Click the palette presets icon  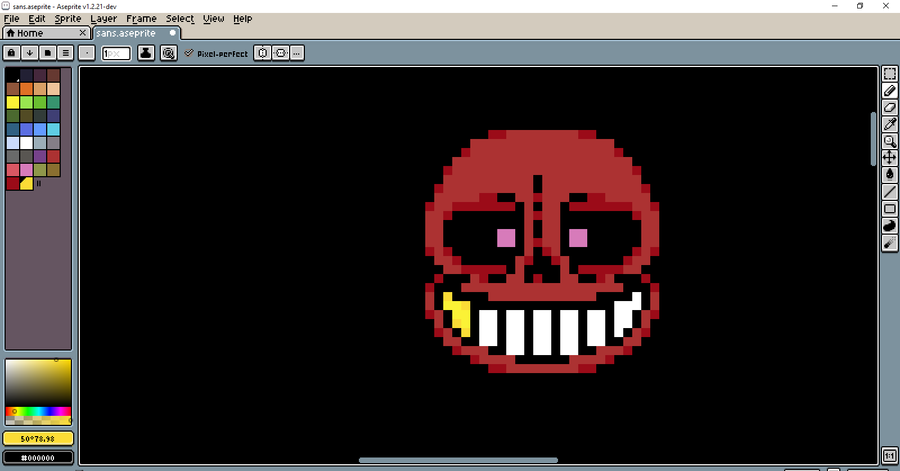pos(48,53)
